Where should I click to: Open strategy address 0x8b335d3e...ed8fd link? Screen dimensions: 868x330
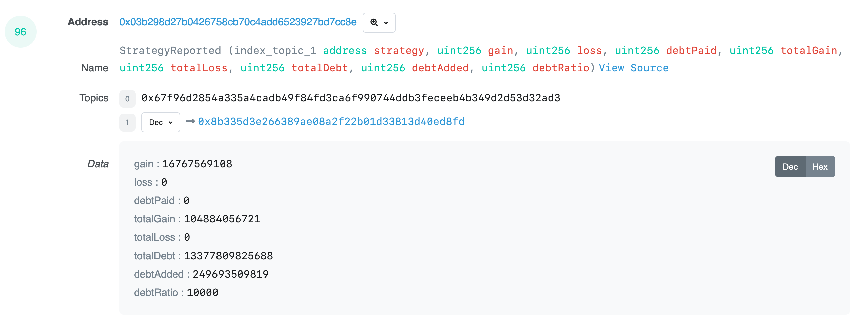[x=331, y=122]
